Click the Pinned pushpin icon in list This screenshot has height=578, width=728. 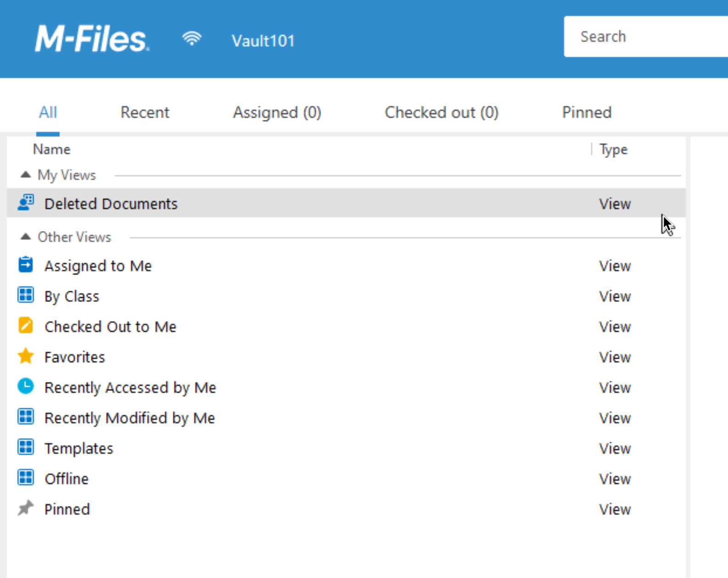26,508
